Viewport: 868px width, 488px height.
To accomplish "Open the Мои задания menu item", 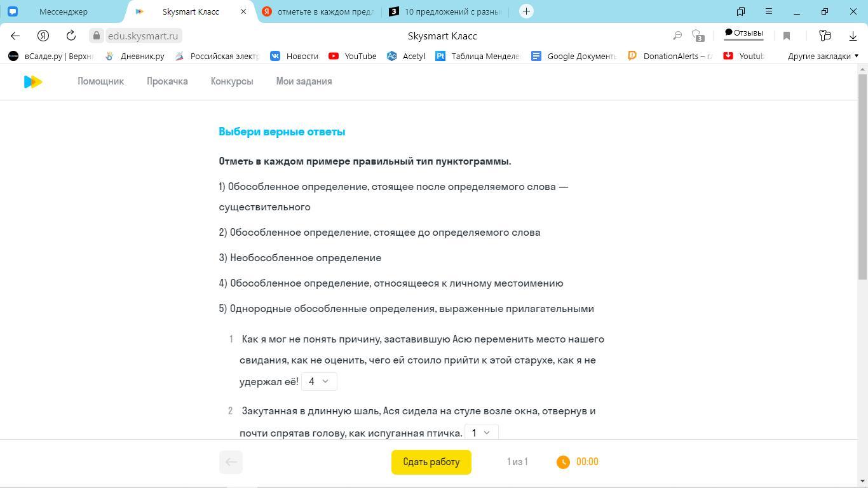I will (304, 81).
